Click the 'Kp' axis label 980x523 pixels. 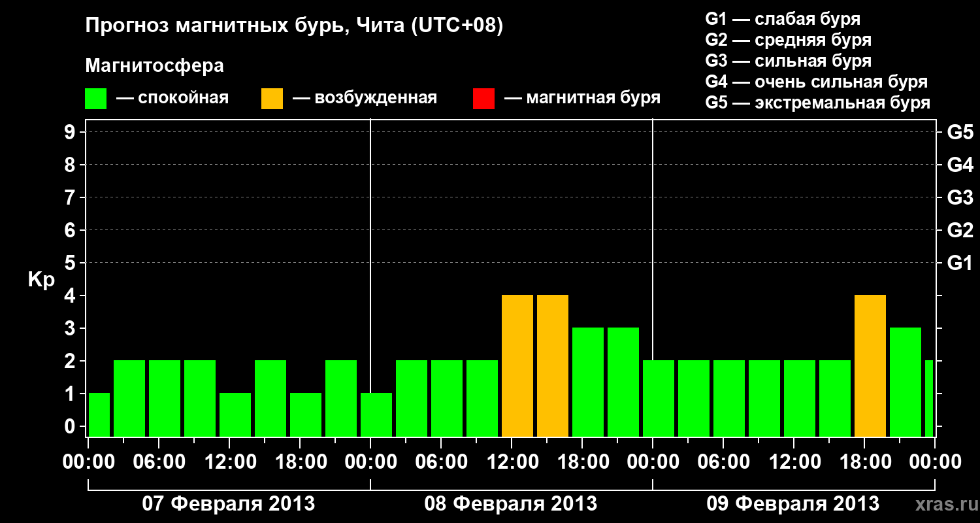(41, 279)
